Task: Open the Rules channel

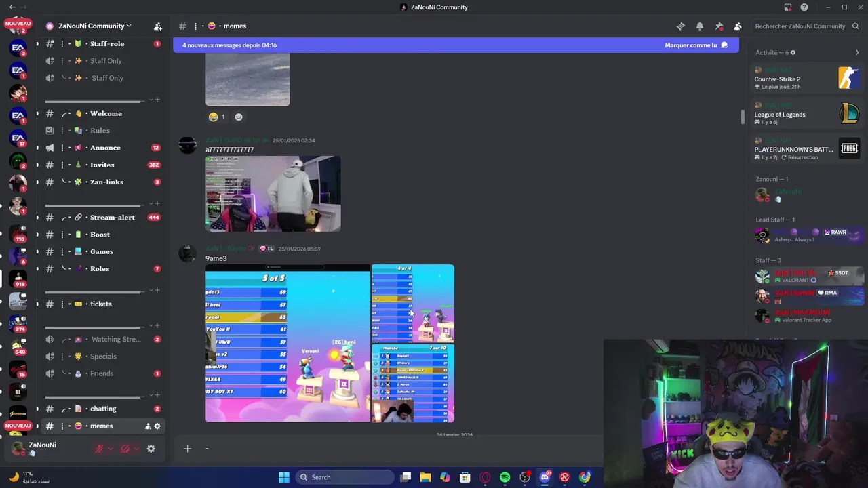Action: (103, 131)
